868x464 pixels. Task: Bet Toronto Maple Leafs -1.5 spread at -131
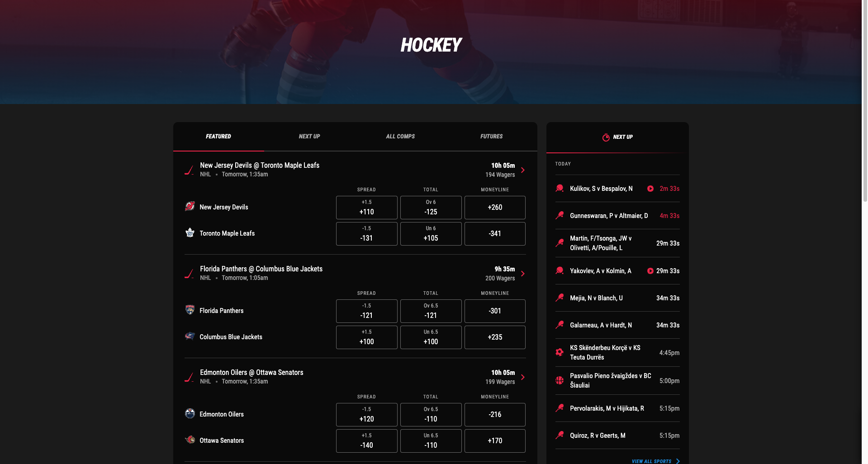pos(367,234)
